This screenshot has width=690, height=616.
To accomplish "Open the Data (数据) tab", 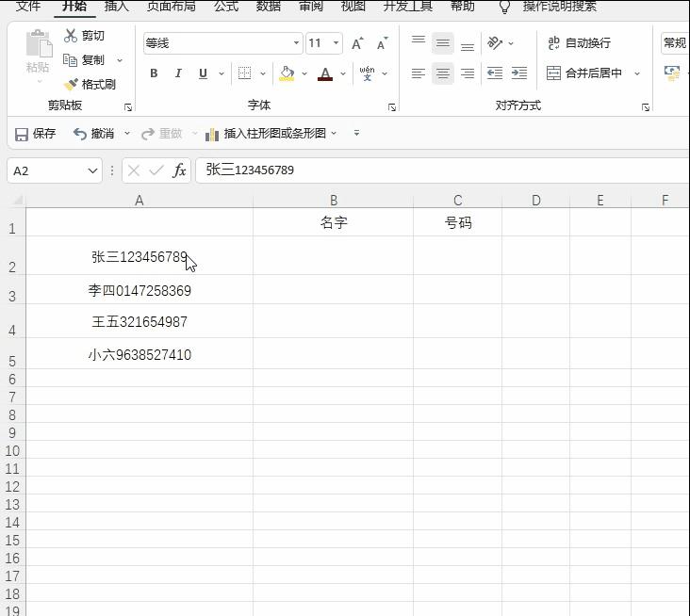I will pyautogui.click(x=269, y=6).
